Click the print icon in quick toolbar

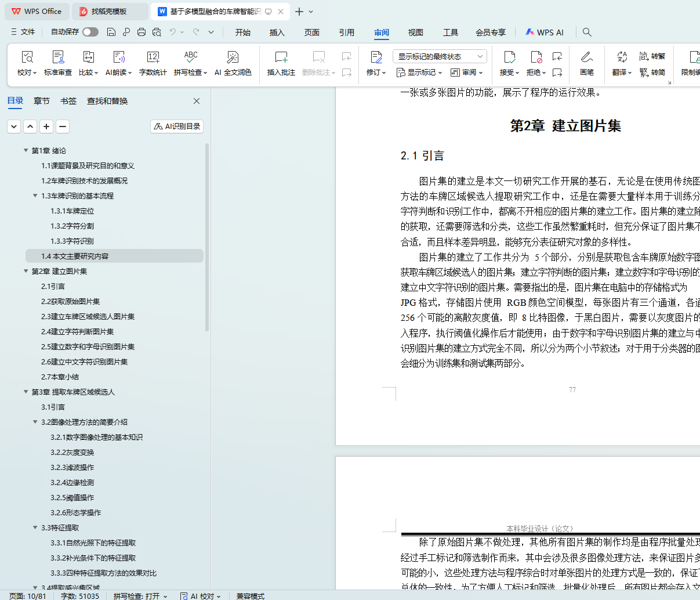click(x=141, y=32)
